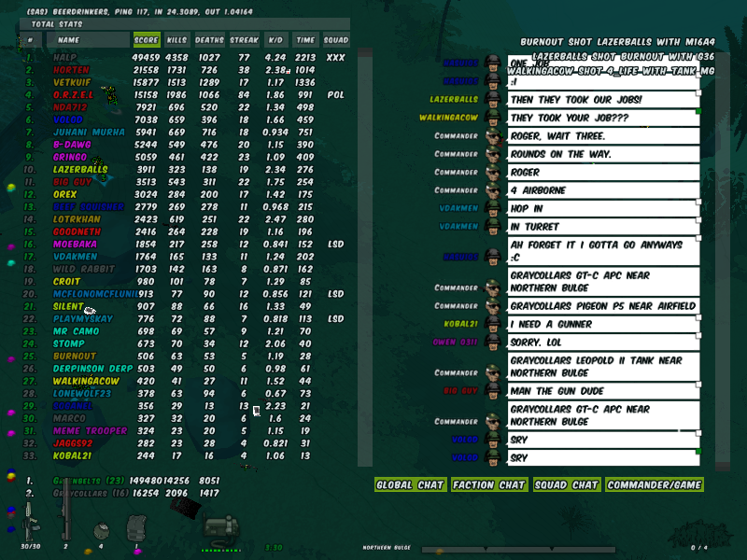
Task: Click Lazerballs soldier avatar beside 'Then they took our jobs!'
Action: [493, 99]
